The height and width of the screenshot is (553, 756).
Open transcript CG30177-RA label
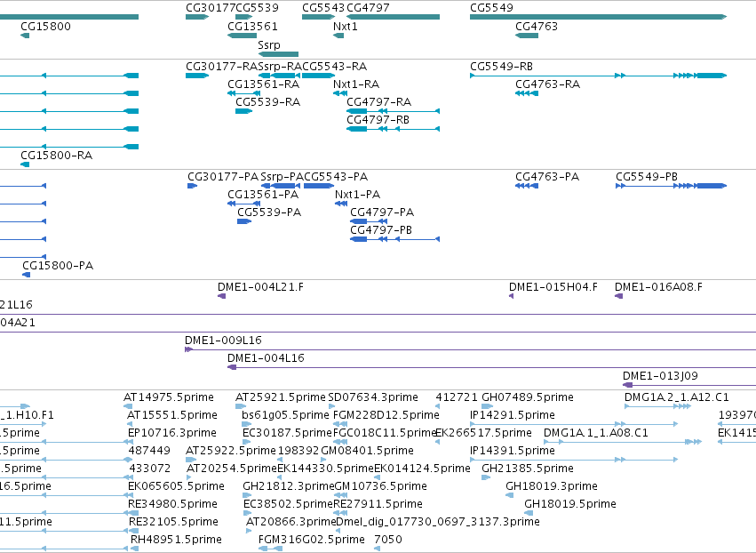(x=222, y=66)
